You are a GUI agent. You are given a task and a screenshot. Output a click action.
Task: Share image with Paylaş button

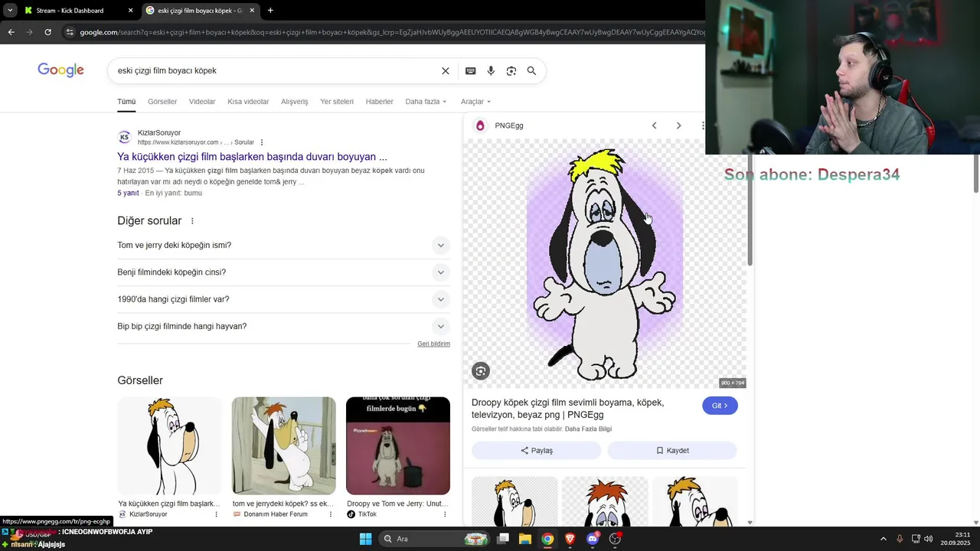536,451
